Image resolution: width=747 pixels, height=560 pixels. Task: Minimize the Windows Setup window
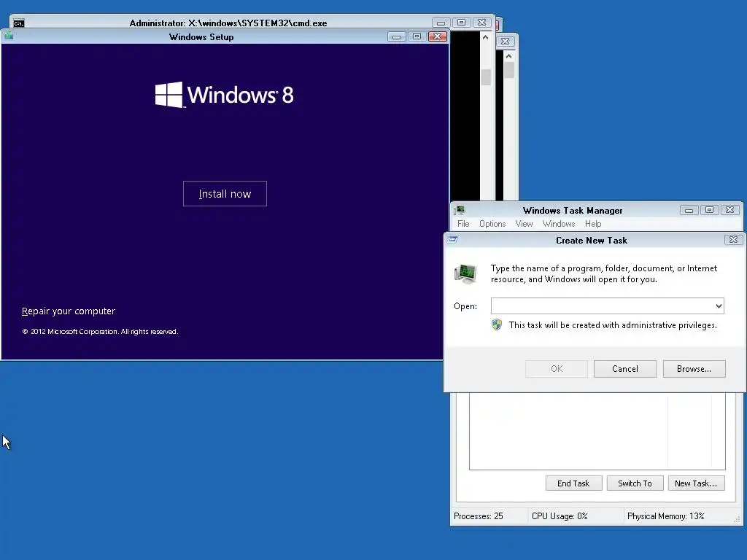coord(396,36)
